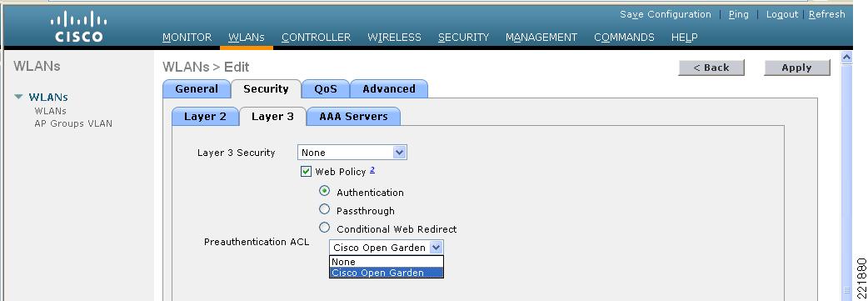Select the Authentication radio button
Viewport: 868px width, 301px height.
click(324, 191)
